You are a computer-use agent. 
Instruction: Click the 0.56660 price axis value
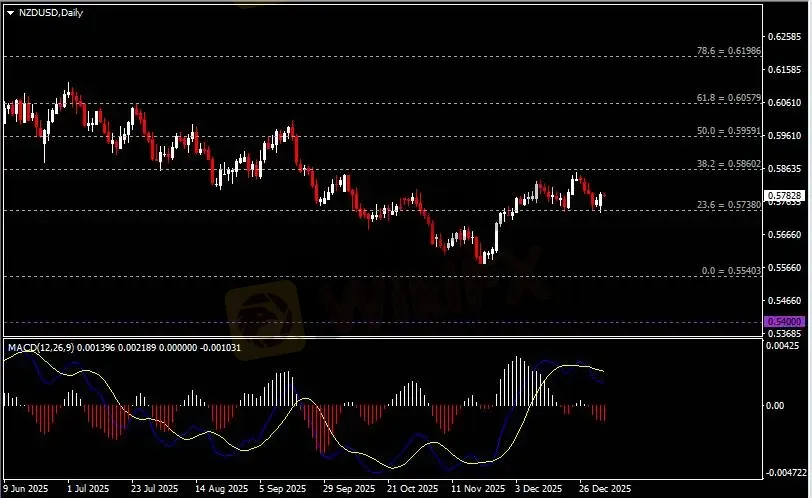pyautogui.click(x=784, y=235)
